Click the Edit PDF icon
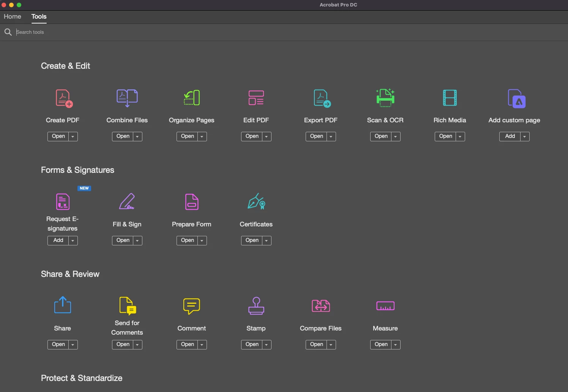Image resolution: width=568 pixels, height=392 pixels. [x=256, y=98]
